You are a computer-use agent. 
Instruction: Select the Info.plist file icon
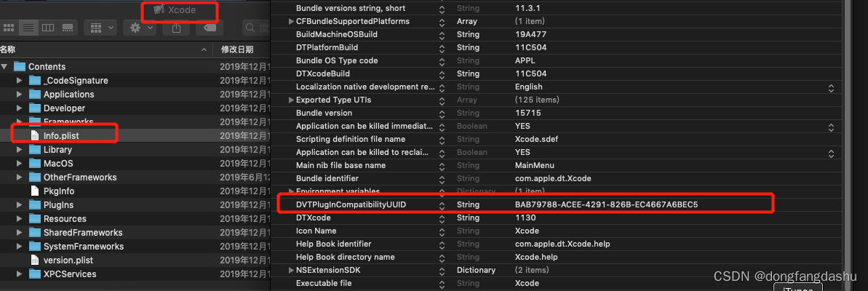click(35, 135)
